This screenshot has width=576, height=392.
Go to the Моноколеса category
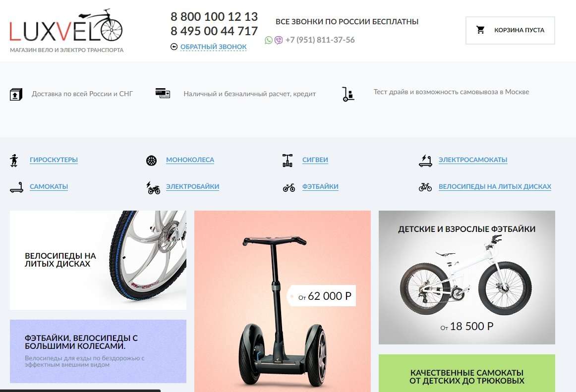pos(190,160)
